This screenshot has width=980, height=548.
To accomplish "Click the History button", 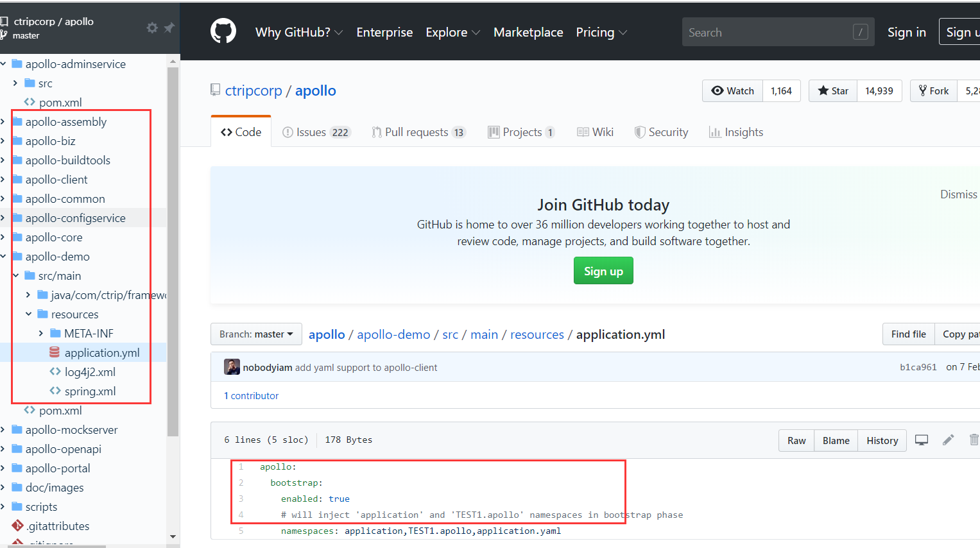I will pyautogui.click(x=882, y=440).
